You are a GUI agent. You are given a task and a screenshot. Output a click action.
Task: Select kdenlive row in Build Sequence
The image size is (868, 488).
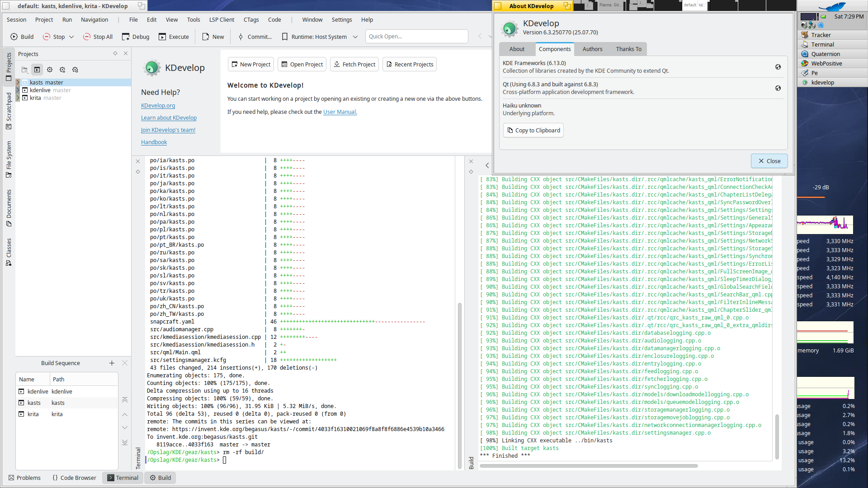pyautogui.click(x=67, y=391)
